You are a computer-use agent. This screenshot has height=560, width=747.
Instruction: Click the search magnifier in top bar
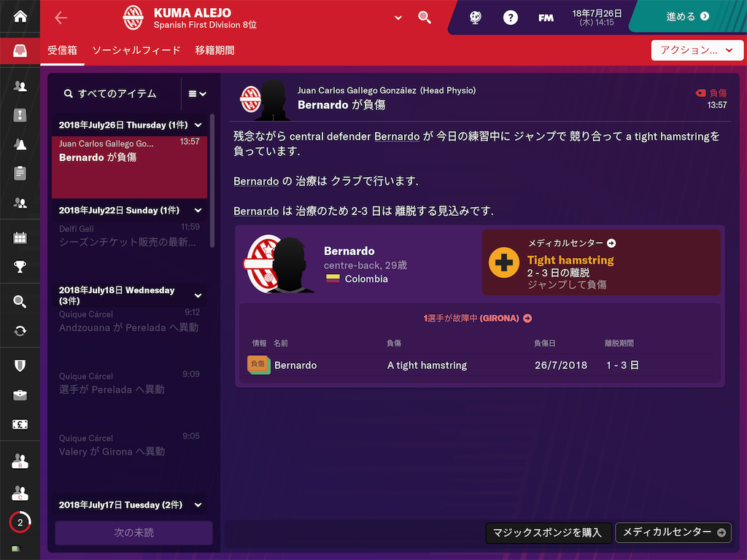point(425,17)
